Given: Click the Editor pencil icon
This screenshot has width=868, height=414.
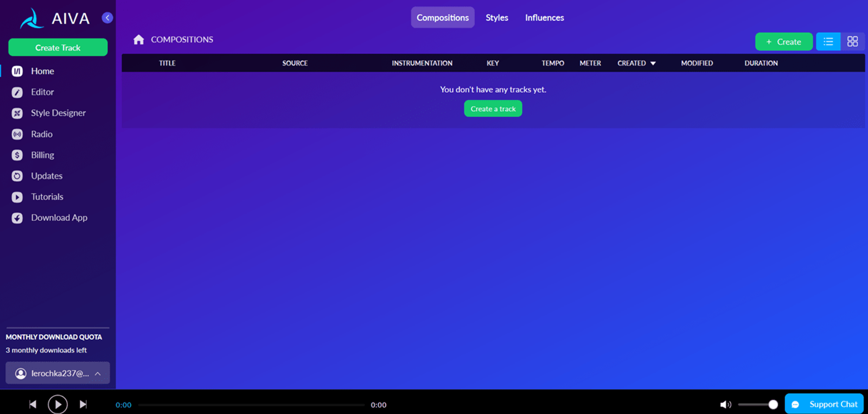Looking at the screenshot, I should coord(17,92).
